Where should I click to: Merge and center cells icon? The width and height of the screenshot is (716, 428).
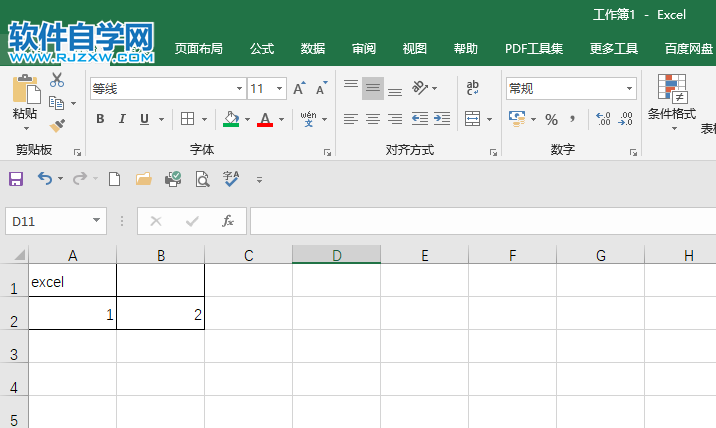click(x=472, y=119)
